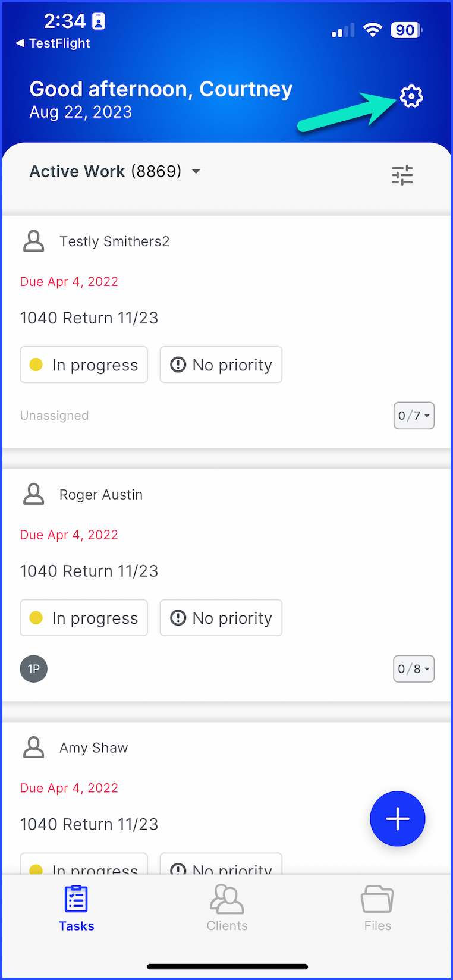453x980 pixels.
Task: Go back to TestFlight
Action: tap(53, 43)
